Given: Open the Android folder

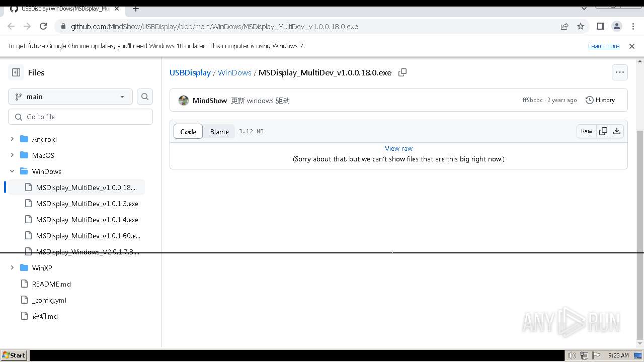Looking at the screenshot, I should [x=44, y=139].
